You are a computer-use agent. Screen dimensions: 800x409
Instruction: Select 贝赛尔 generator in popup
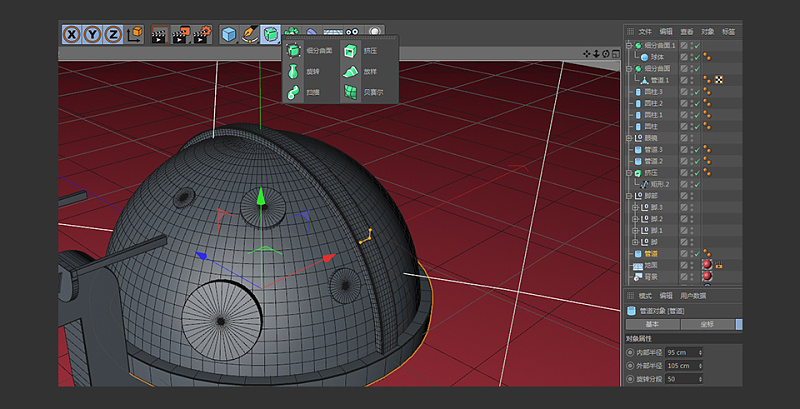click(350, 92)
